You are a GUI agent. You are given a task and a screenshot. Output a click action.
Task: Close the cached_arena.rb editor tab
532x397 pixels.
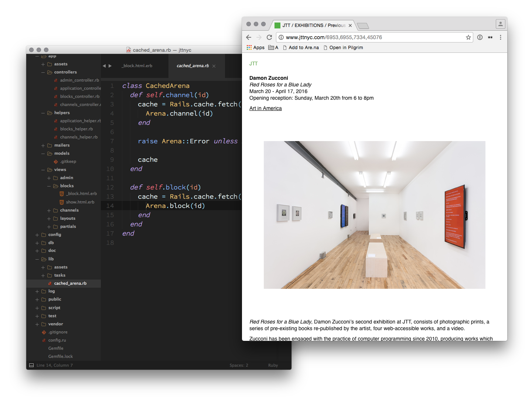tap(214, 66)
